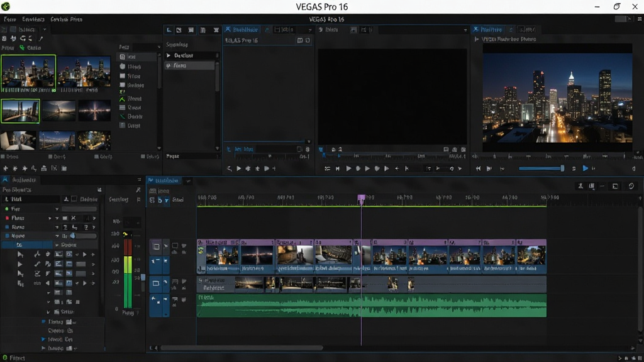Click the split-view icon in the trimmer header
Screen dimensions: 644x362
[300, 40]
